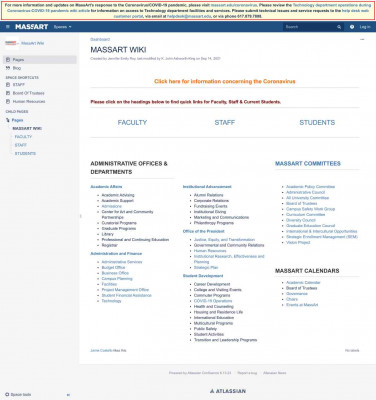
Task: Open the Strategic Plan link
Action: (206, 267)
